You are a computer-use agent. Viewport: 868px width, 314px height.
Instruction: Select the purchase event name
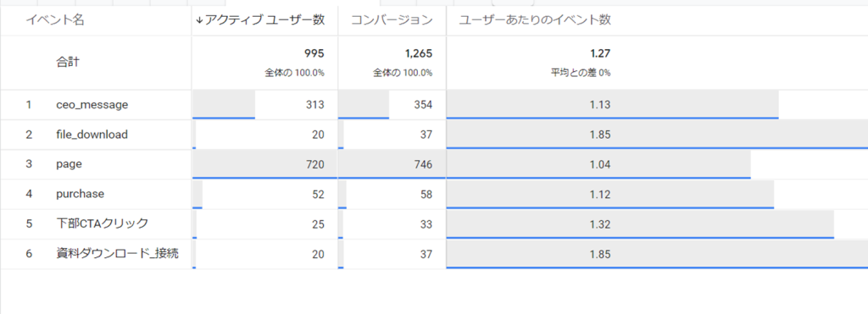81,194
